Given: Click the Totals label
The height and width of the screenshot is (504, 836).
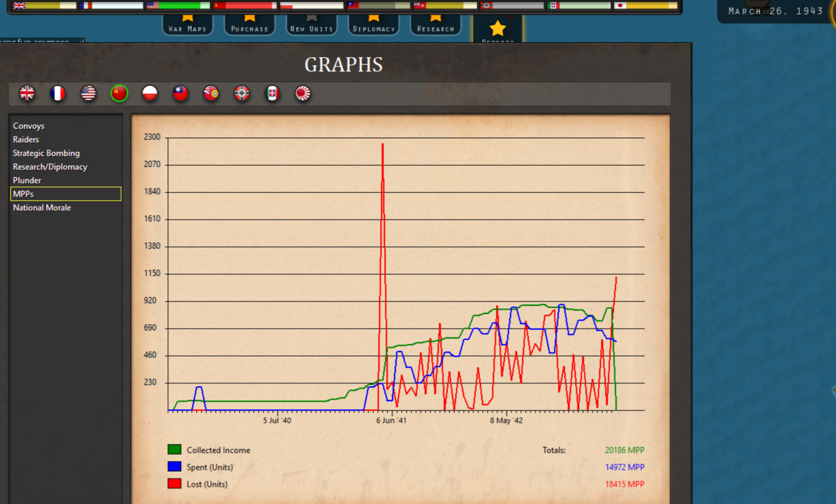Looking at the screenshot, I should coord(554,450).
